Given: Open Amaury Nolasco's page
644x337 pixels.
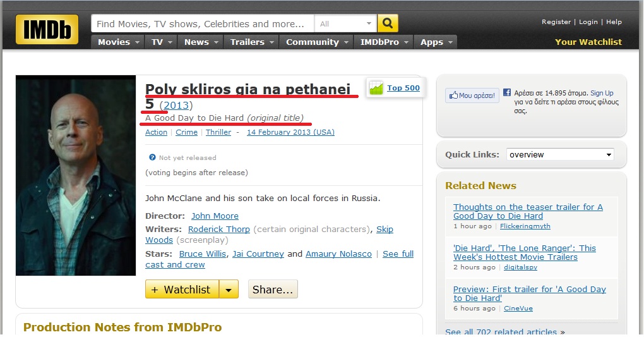Looking at the screenshot, I should (338, 254).
